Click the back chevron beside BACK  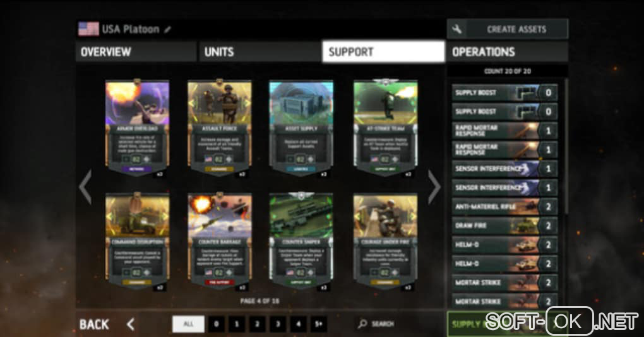pos(131,324)
